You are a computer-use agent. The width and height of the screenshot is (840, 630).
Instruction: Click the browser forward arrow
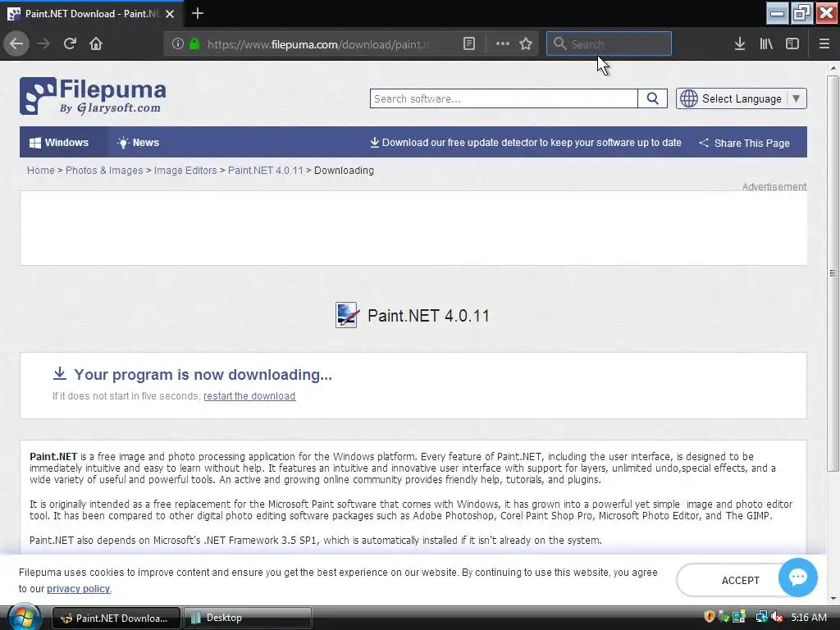(43, 43)
